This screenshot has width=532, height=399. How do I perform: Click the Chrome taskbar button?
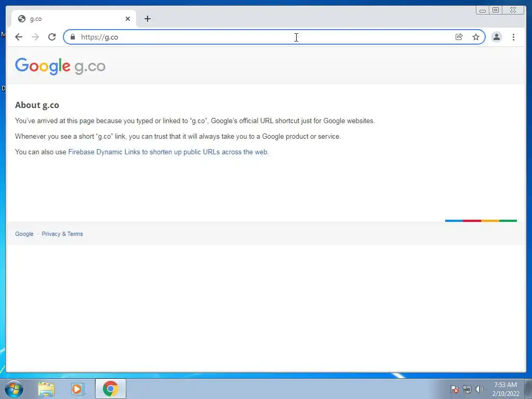[x=111, y=389]
